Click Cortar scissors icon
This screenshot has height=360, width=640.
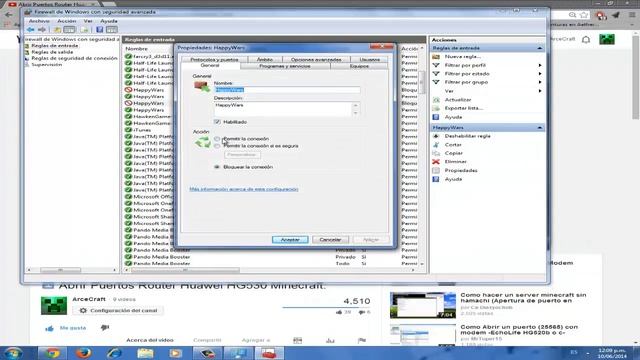(x=436, y=145)
